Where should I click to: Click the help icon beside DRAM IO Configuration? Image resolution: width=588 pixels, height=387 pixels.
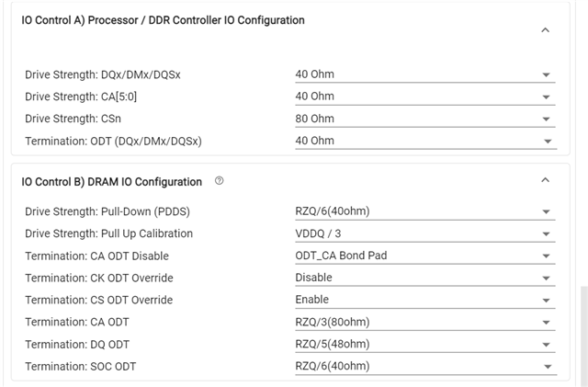tap(219, 181)
